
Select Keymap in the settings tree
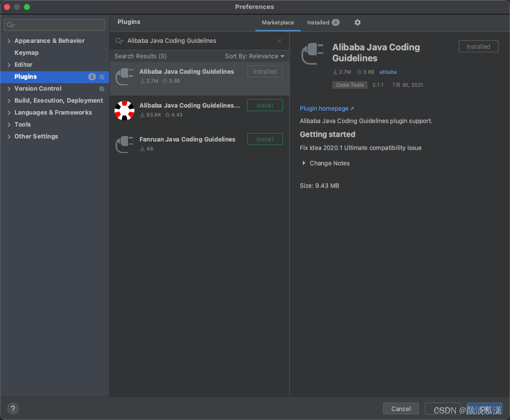(x=26, y=53)
